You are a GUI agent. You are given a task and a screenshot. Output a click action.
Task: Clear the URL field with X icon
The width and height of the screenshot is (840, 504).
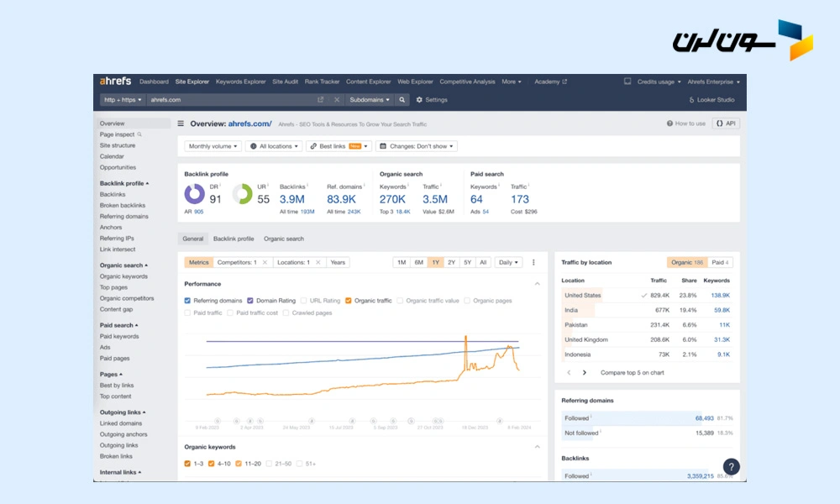(x=337, y=100)
